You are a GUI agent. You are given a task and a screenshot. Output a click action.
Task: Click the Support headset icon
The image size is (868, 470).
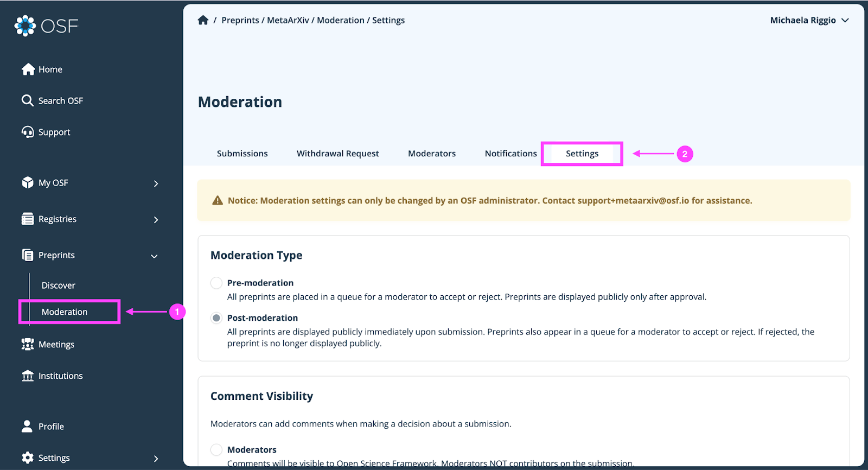coord(28,132)
